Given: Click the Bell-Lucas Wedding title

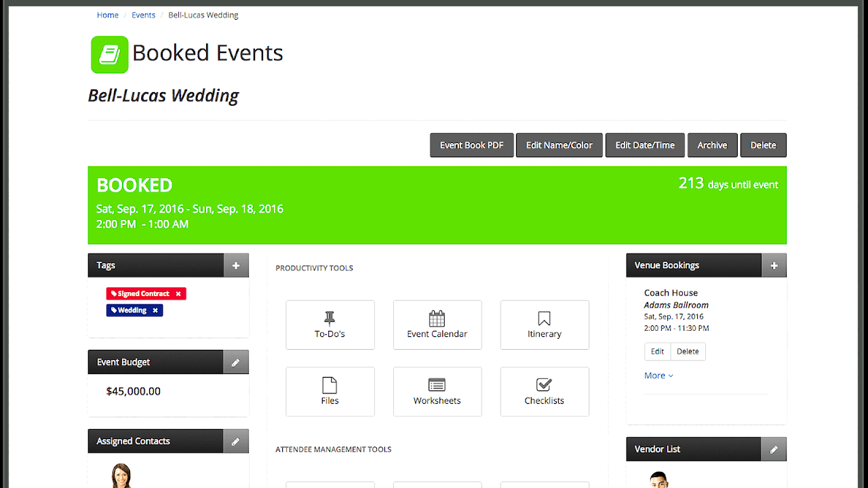Looking at the screenshot, I should [163, 96].
